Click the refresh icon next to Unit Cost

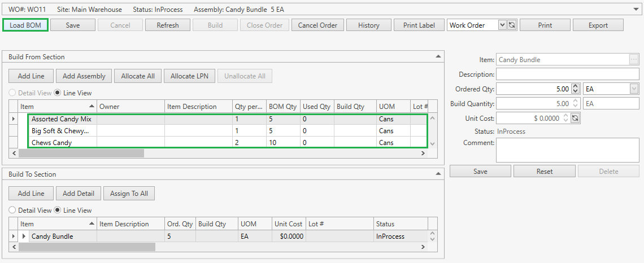(575, 118)
